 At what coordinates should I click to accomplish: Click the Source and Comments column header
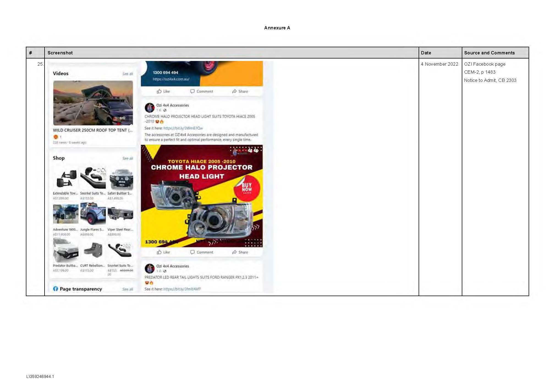[489, 53]
